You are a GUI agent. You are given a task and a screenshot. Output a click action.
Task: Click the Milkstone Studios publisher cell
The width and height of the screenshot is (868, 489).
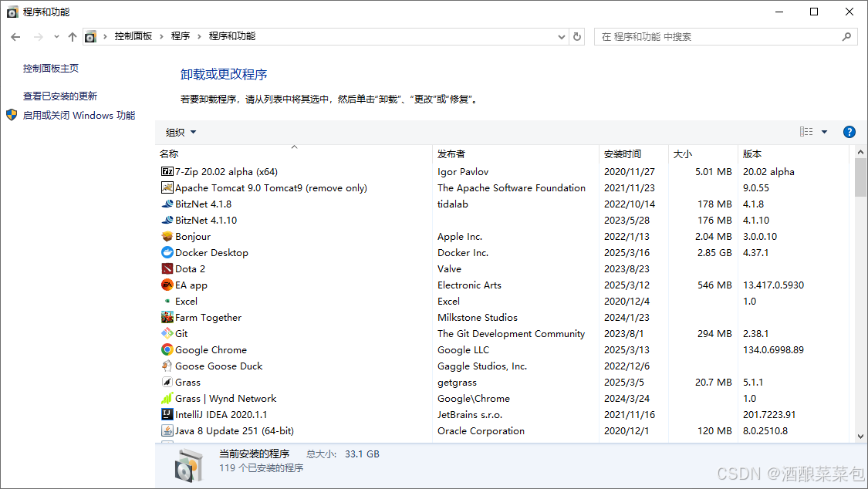click(478, 318)
